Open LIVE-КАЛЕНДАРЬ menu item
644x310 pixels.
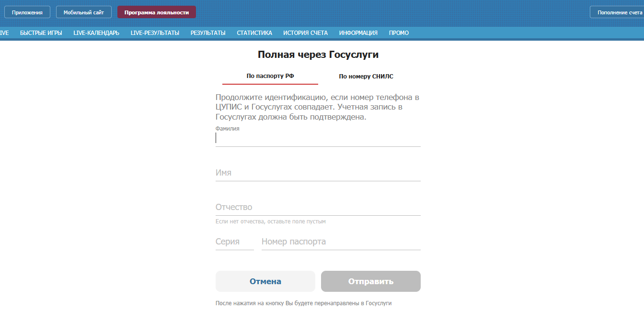click(96, 33)
